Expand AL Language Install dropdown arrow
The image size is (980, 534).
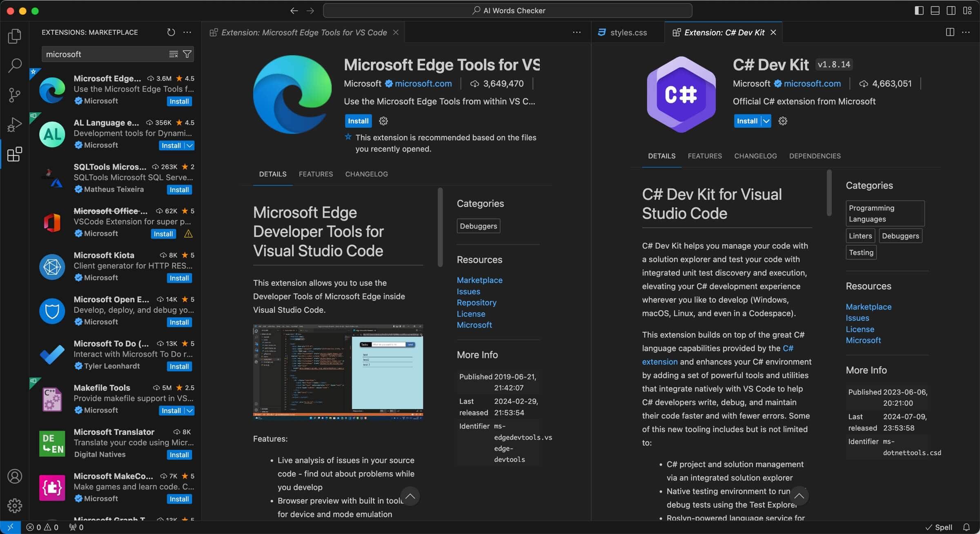coord(189,146)
